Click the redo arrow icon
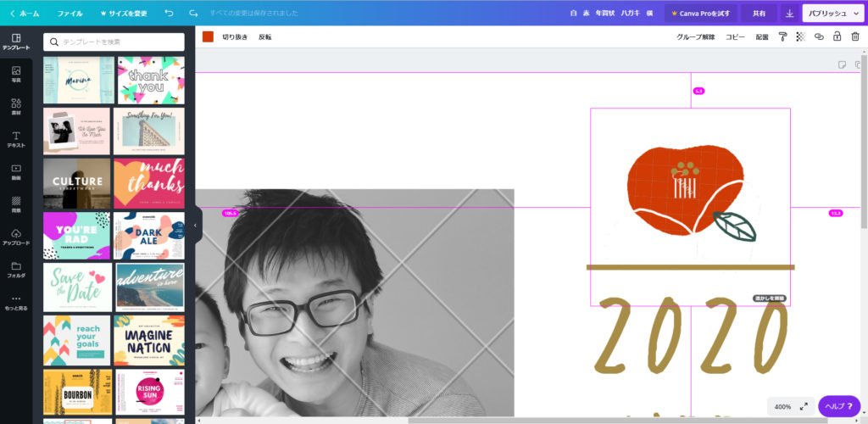This screenshot has height=424, width=868. (x=194, y=14)
